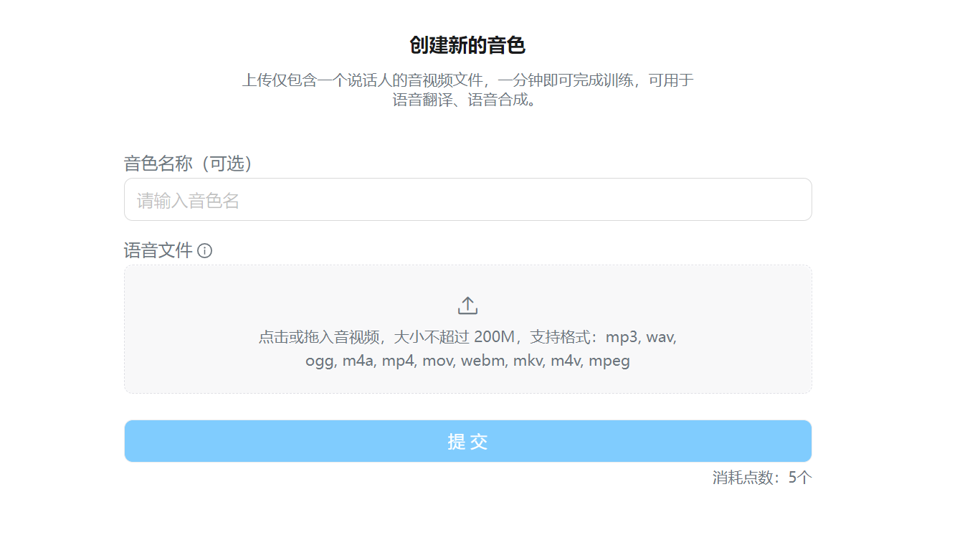Open the file picker via the upload area
Image resolution: width=980 pixels, height=535 pixels.
tap(467, 328)
